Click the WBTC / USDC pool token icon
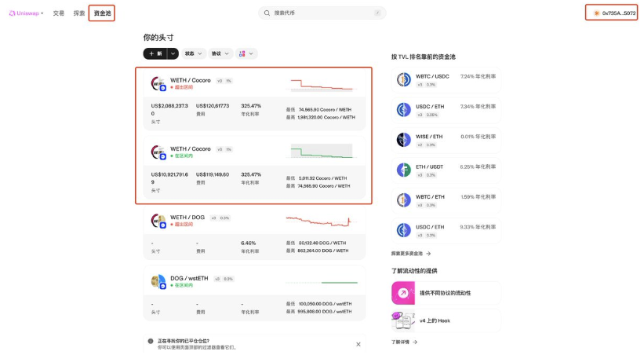Image resolution: width=644 pixels, height=355 pixels. pyautogui.click(x=403, y=79)
